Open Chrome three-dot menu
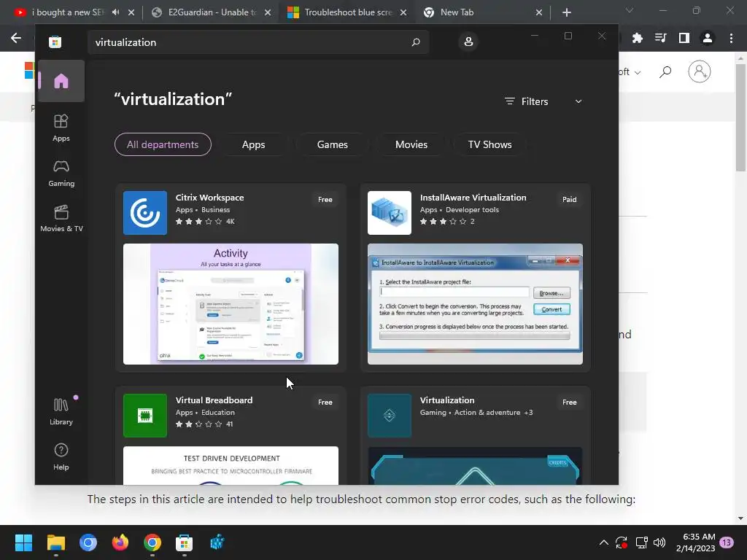This screenshot has width=747, height=560. click(x=731, y=38)
